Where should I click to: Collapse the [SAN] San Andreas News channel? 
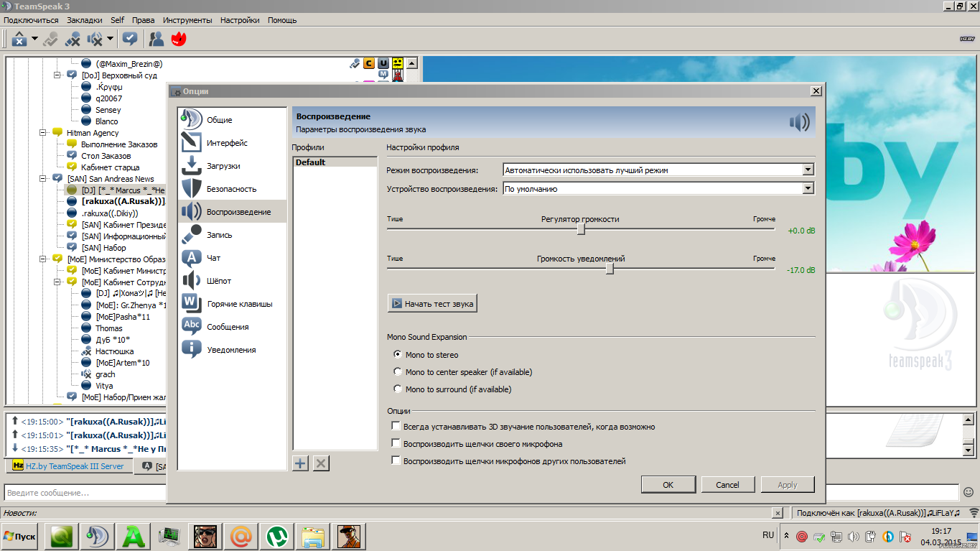(43, 179)
